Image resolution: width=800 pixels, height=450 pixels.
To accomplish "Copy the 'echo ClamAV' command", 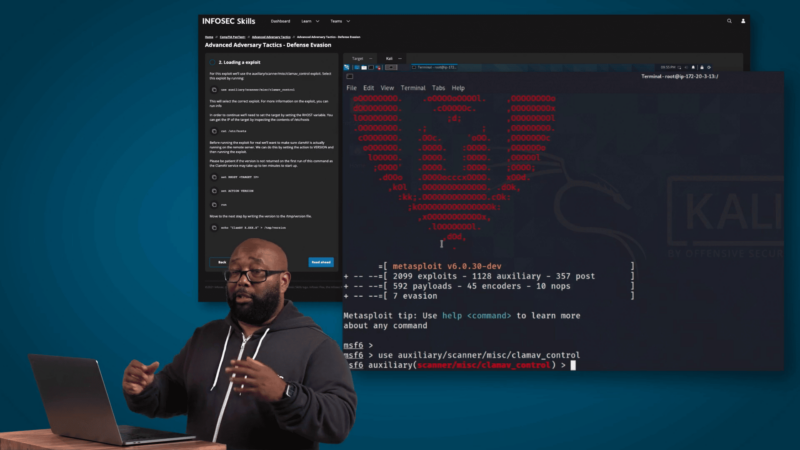I will point(215,227).
